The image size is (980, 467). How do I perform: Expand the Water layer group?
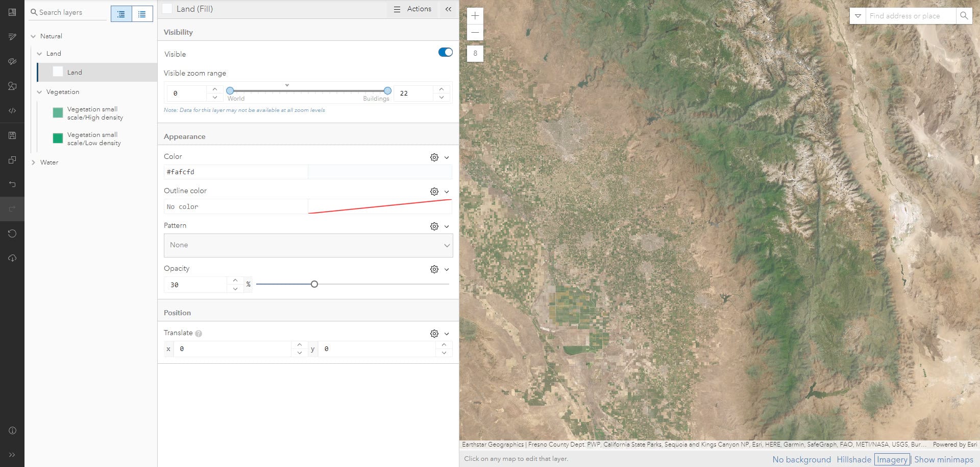[33, 162]
